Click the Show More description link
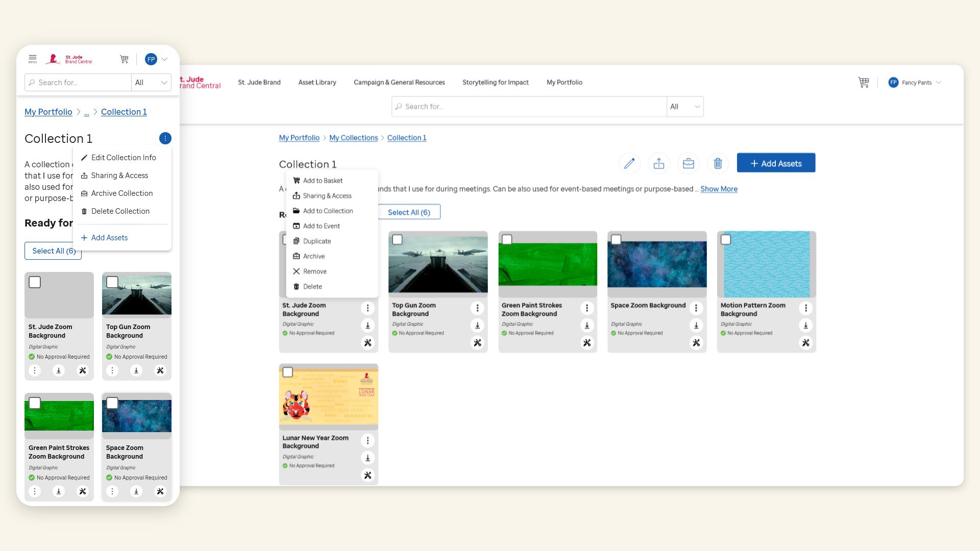980x551 pixels. point(719,189)
